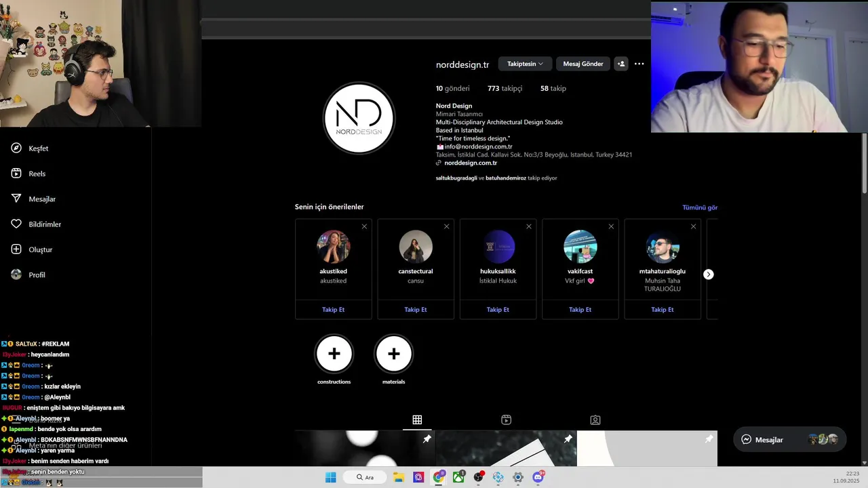Open Chrome from the taskbar
This screenshot has height=488, width=868.
[x=439, y=478]
